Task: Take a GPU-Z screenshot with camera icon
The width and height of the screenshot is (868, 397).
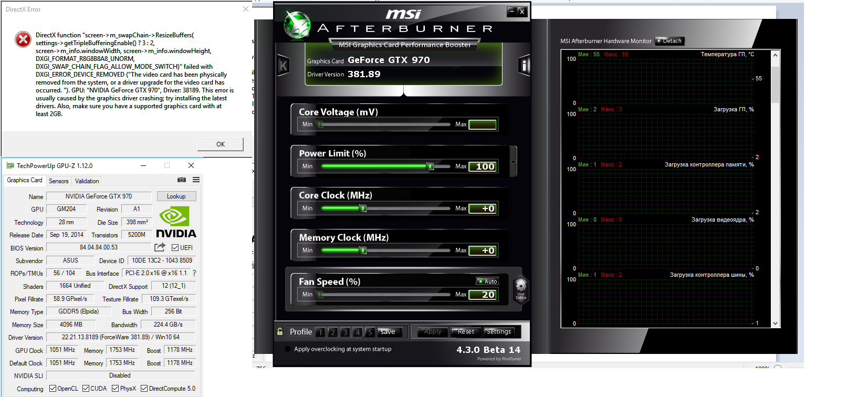Action: pos(182,180)
